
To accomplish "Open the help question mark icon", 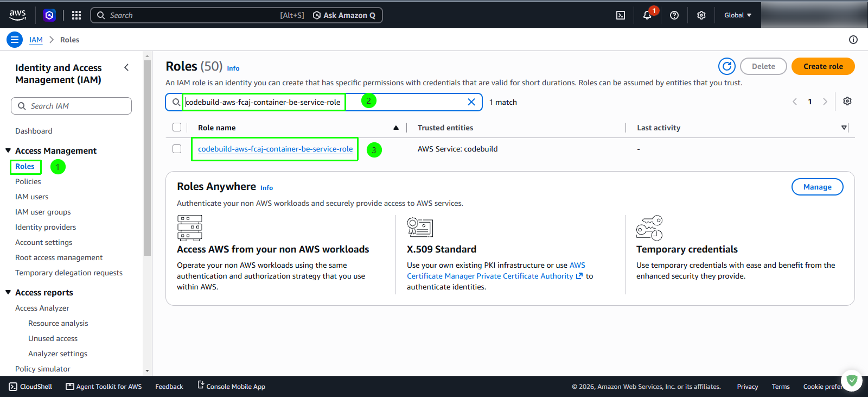I will [674, 15].
